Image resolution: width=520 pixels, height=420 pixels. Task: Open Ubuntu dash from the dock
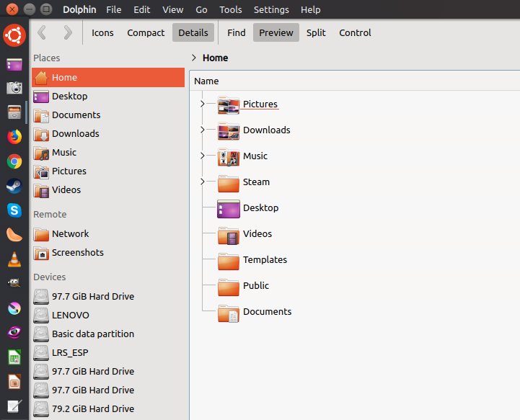point(14,35)
